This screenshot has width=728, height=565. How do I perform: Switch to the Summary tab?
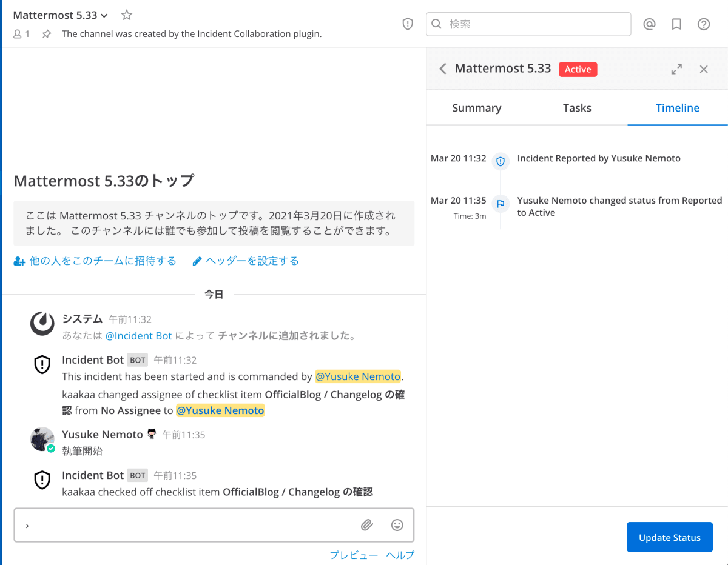pos(477,108)
